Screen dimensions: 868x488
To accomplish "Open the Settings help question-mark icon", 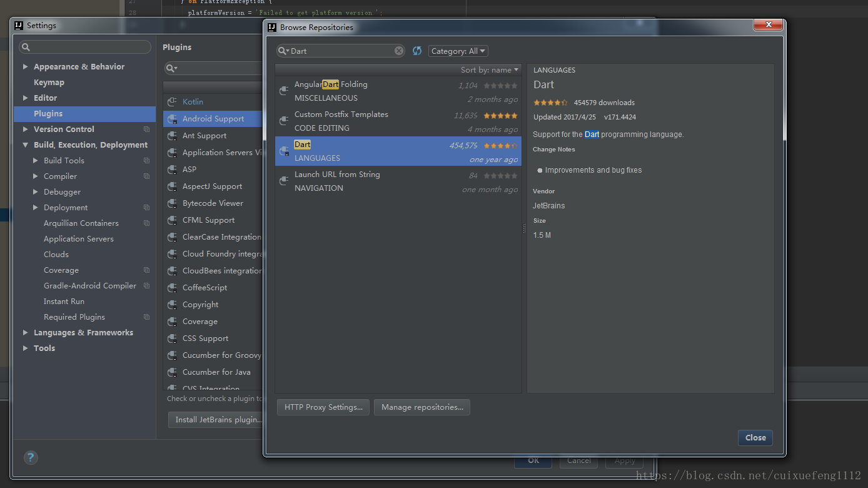I will coord(31,457).
